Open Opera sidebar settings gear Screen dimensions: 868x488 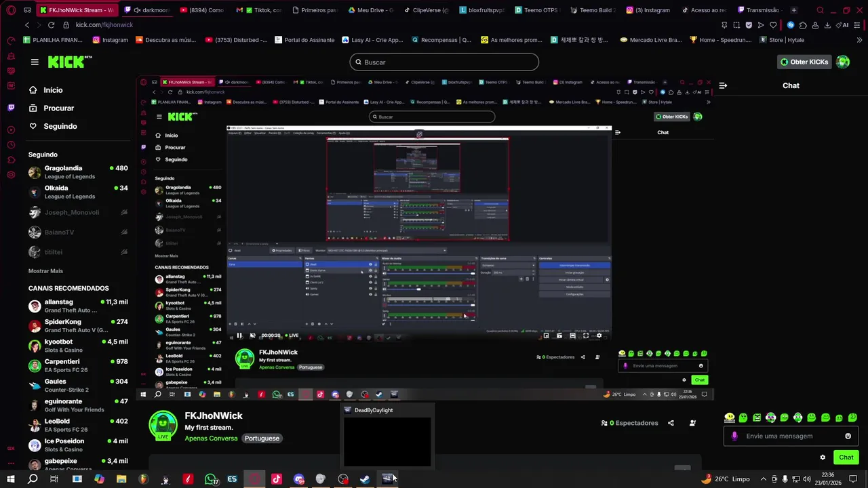11,175
